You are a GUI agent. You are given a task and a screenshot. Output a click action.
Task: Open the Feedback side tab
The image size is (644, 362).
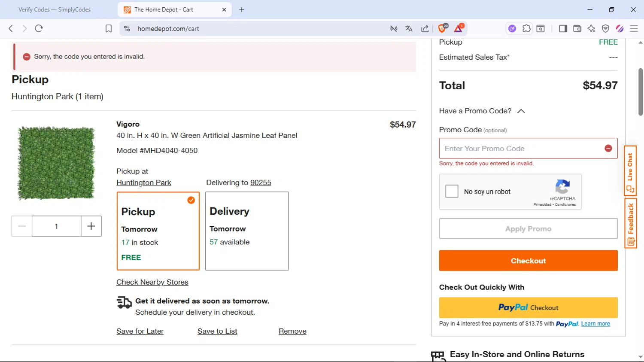(630, 223)
